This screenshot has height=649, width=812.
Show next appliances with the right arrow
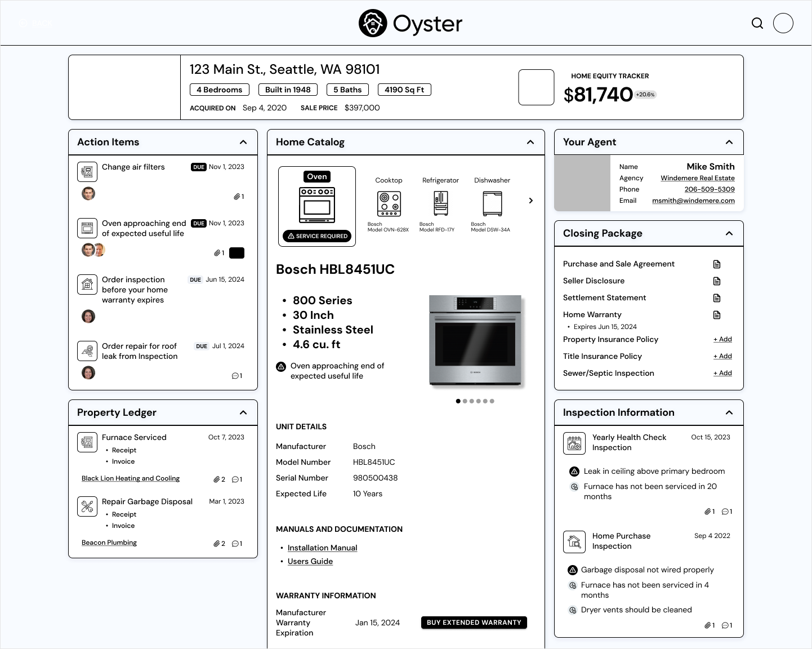point(530,201)
